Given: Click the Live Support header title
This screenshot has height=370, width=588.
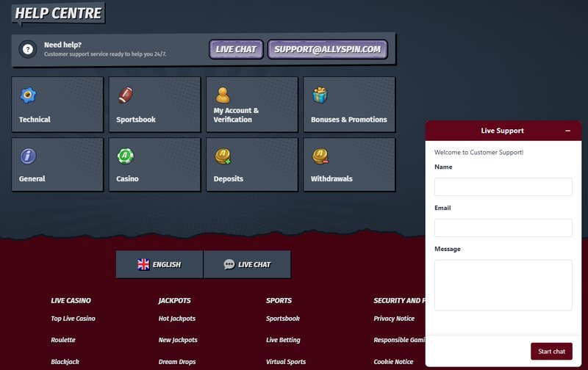Looking at the screenshot, I should click(502, 131).
